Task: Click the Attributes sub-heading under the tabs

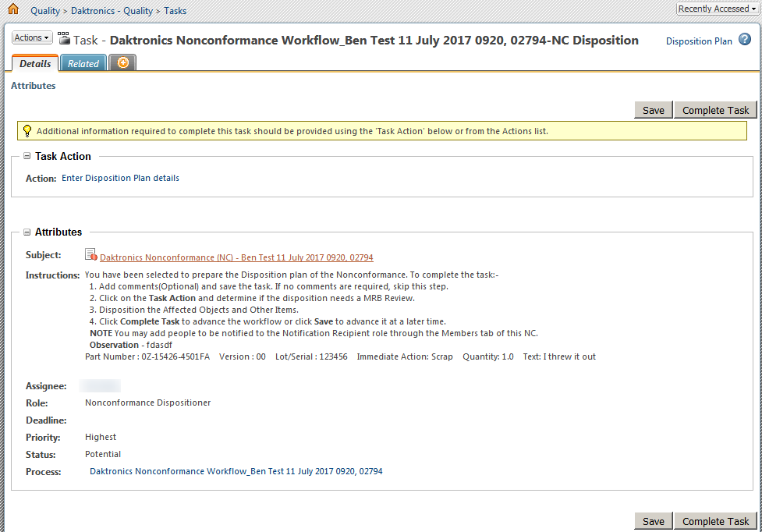Action: click(33, 86)
